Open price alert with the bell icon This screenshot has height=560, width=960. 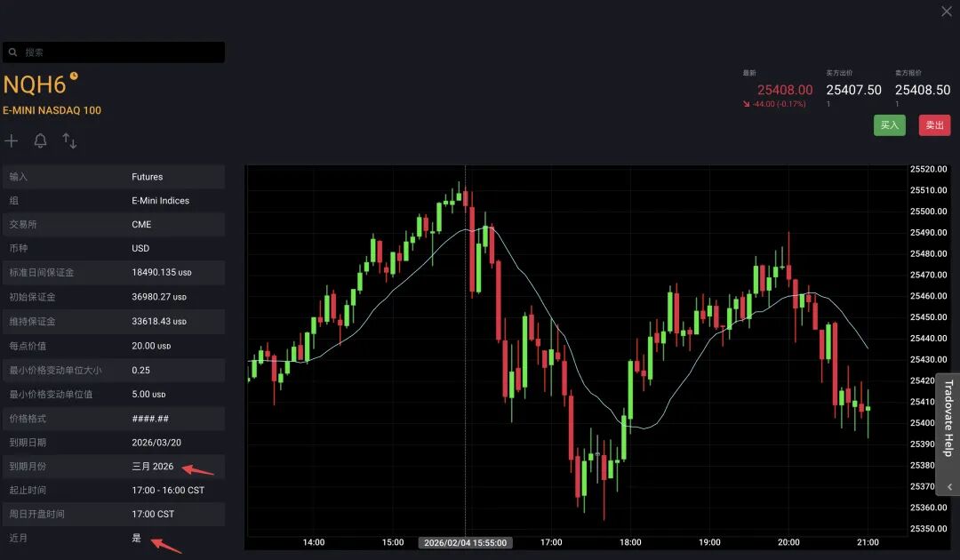tap(40, 141)
